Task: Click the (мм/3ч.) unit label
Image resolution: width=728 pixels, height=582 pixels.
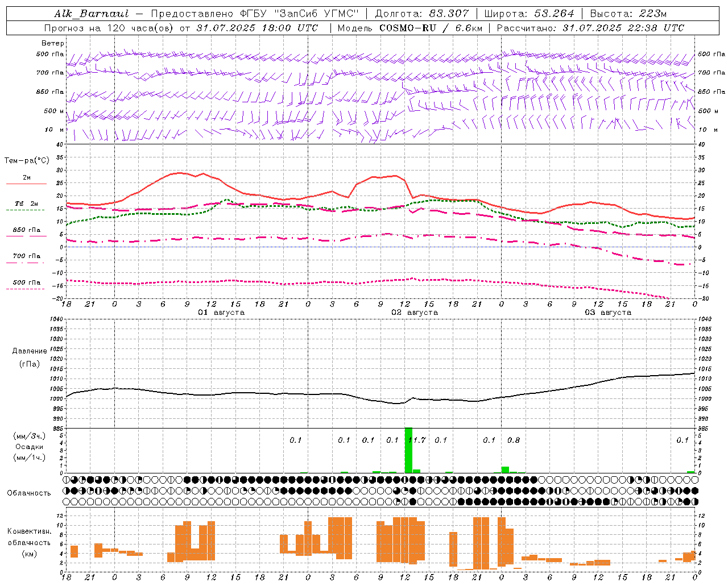Action: click(29, 436)
